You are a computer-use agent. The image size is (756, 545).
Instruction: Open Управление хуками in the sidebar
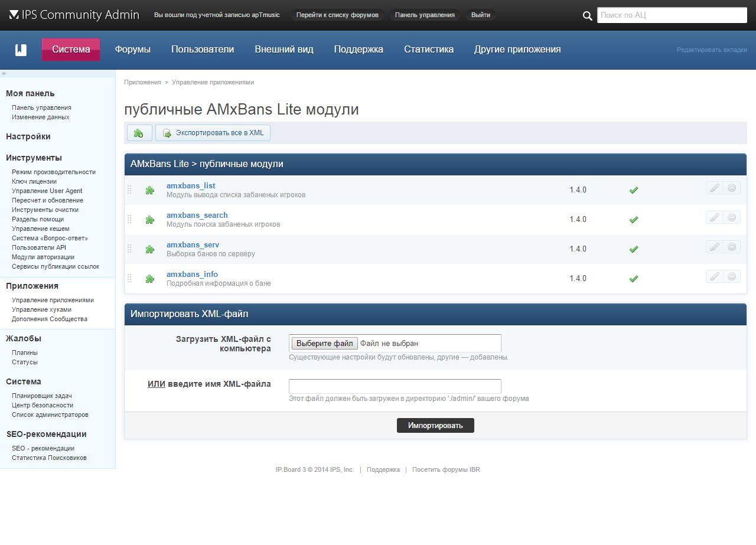point(41,309)
